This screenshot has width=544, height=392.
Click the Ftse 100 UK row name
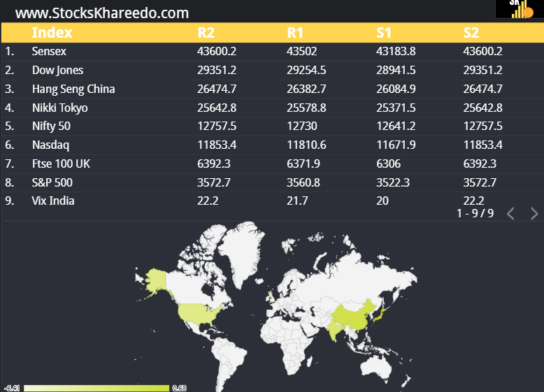61,164
